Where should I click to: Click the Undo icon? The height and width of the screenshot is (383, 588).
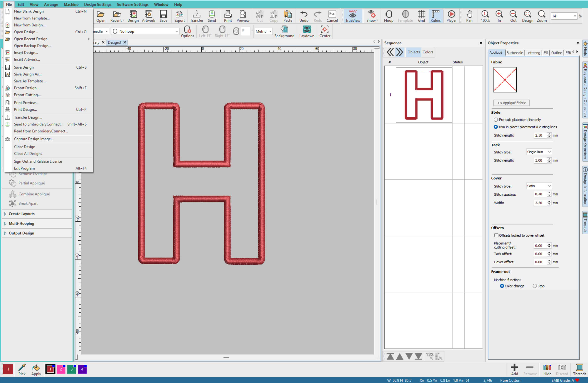[304, 16]
